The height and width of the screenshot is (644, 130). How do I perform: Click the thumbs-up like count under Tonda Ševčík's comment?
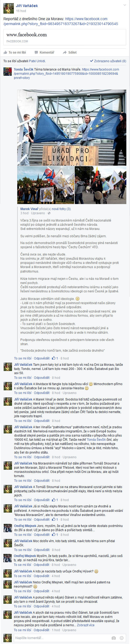coord(55,358)
